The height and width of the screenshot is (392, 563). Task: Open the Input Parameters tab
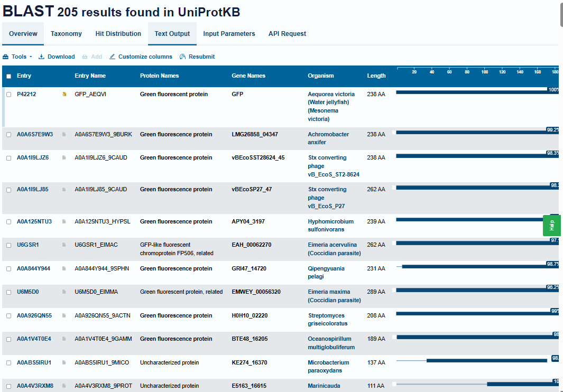(x=229, y=34)
